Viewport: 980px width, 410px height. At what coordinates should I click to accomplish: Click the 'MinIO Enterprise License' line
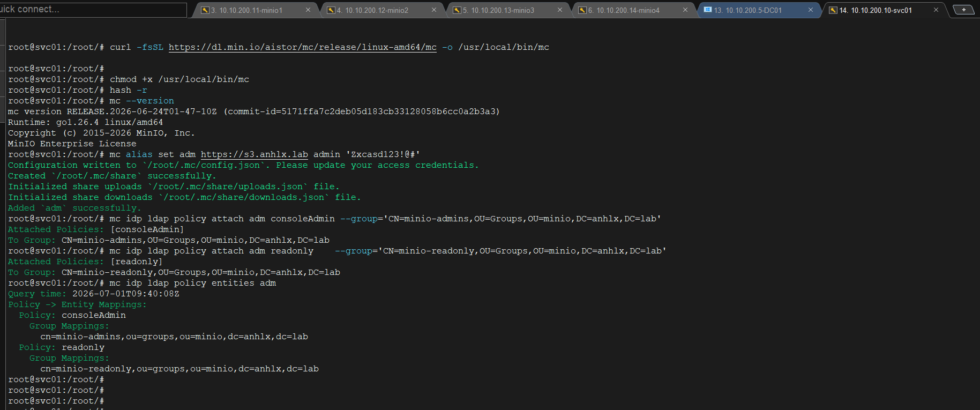tap(72, 144)
